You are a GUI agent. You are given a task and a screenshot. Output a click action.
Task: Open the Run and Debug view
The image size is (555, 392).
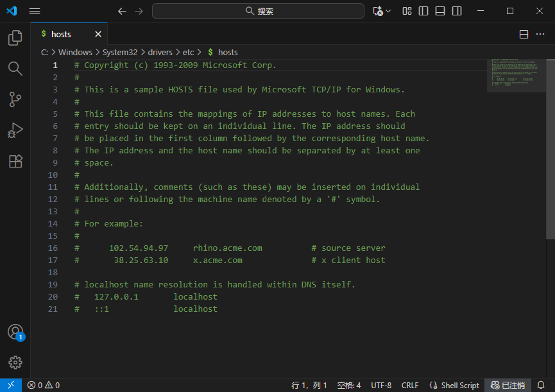coord(15,130)
